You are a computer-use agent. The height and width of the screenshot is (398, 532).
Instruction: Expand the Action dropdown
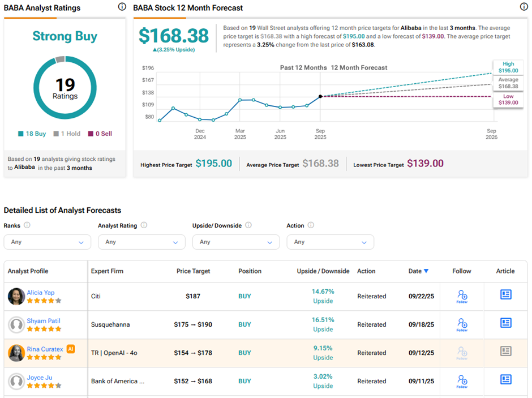tap(330, 242)
